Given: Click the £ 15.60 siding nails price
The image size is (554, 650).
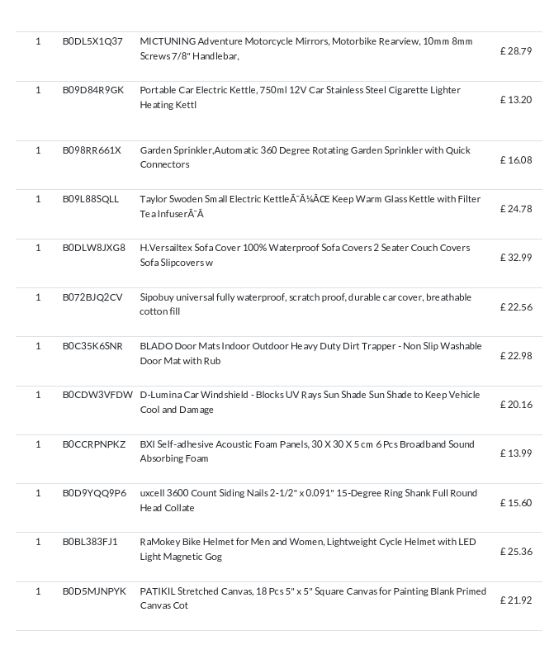Looking at the screenshot, I should [516, 503].
